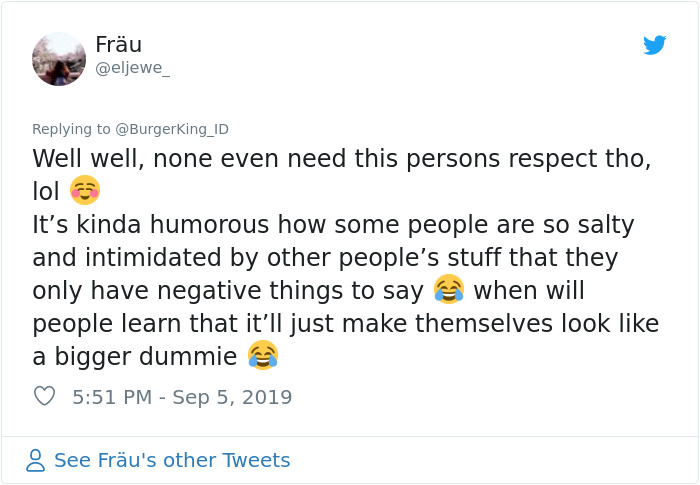Click the 5:51 PM - Sep 5, 2019 timestamp
This screenshot has width=700, height=485.
pos(182,397)
